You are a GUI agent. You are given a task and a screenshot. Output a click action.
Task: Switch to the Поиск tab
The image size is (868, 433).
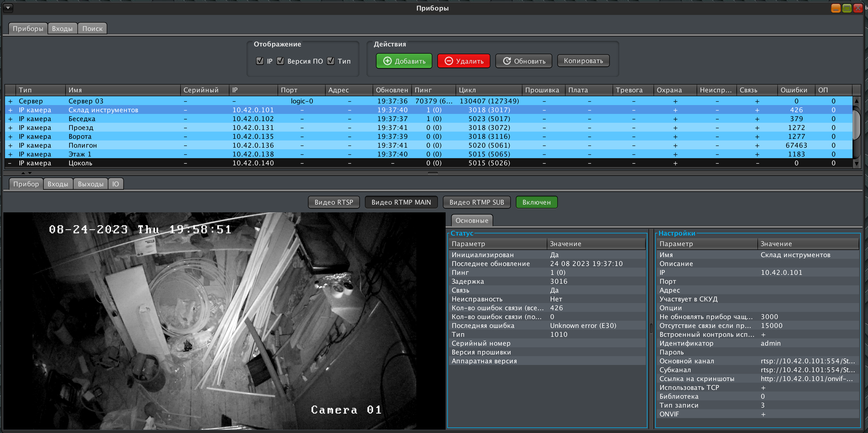(x=92, y=29)
